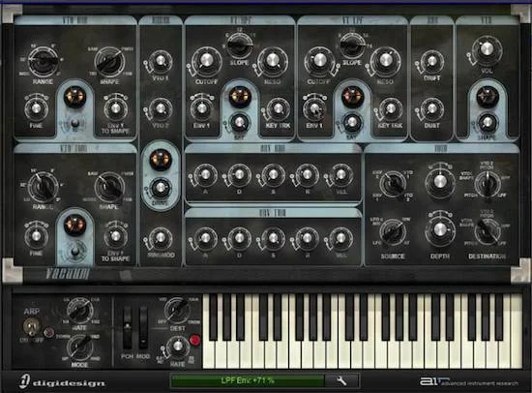Click the VTO ONE RANGE selector

[44, 62]
